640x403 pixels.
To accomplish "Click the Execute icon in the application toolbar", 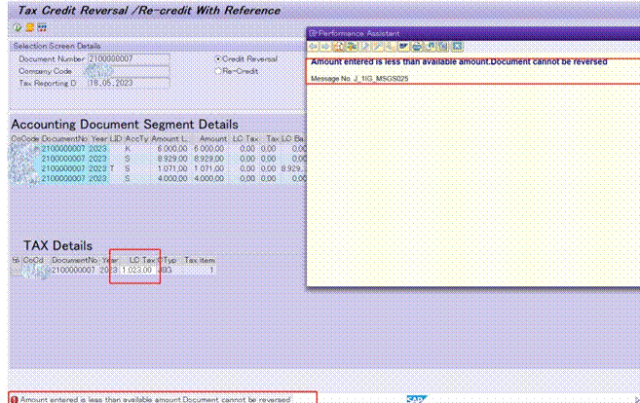I will 17,28.
